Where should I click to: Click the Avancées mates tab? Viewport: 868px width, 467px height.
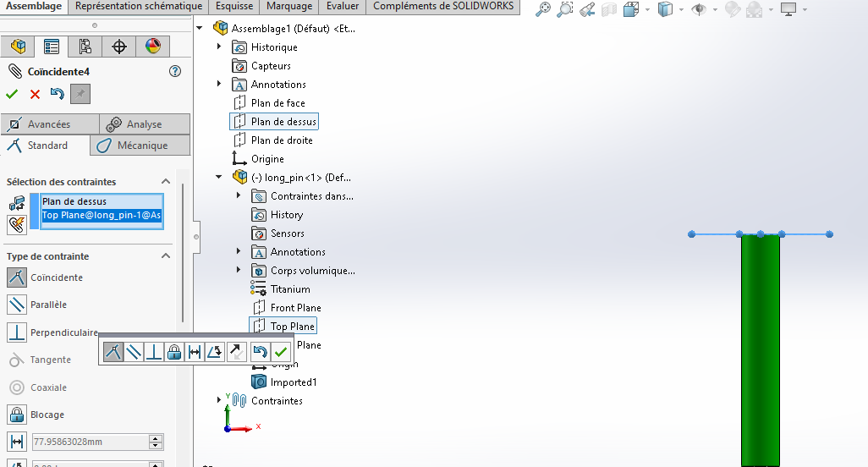(49, 124)
